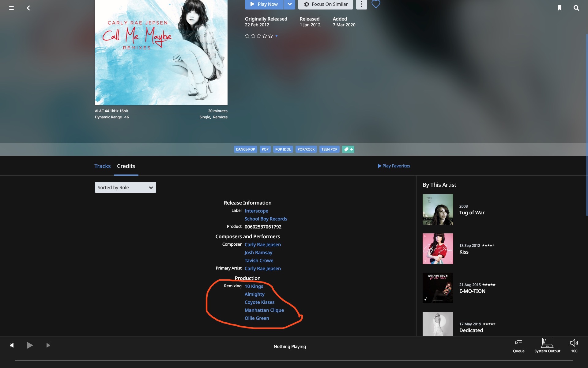The image size is (588, 368).
Task: Open the Dedicated album thumbnail
Action: (x=438, y=324)
